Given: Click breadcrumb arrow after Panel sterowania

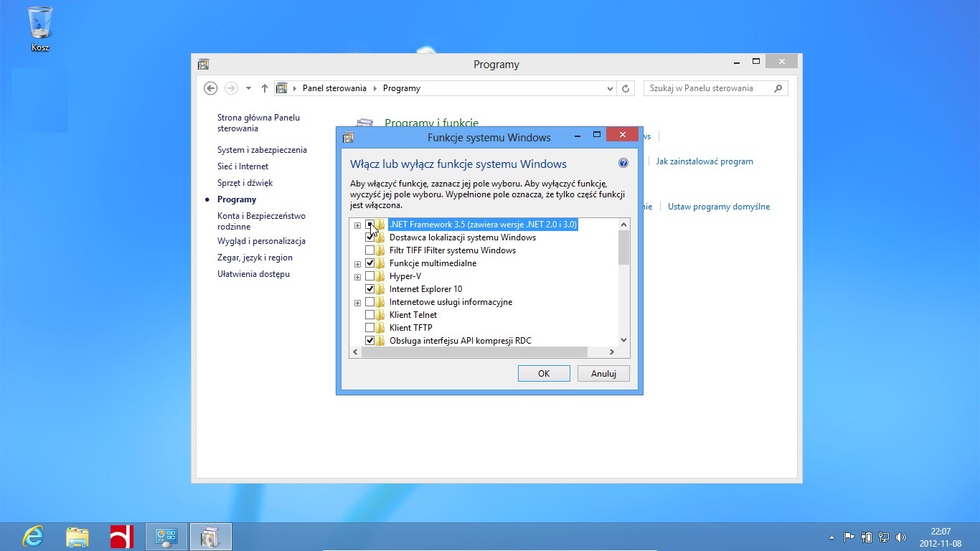Looking at the screenshot, I should coord(374,88).
